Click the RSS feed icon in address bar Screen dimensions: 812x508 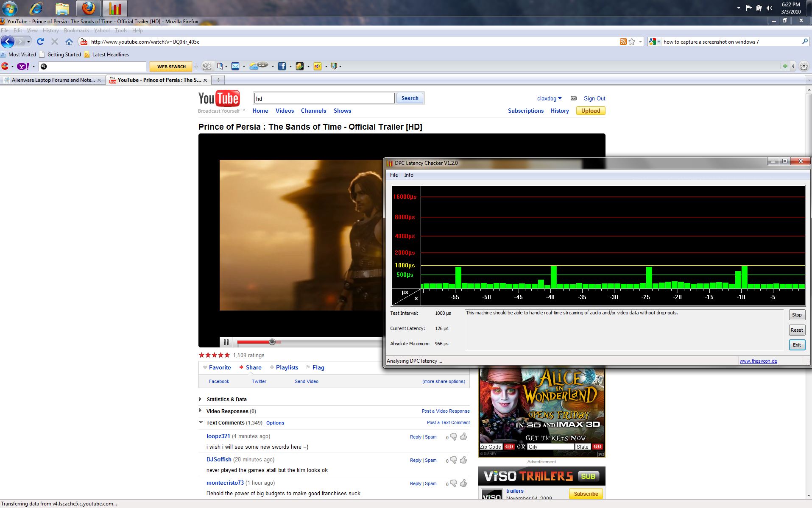(623, 42)
